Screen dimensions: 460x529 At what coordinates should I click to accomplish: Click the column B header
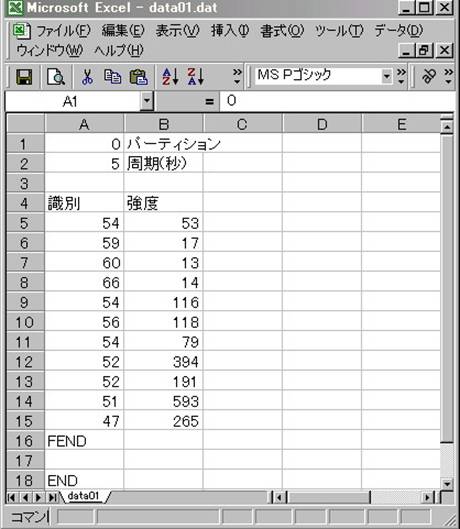point(164,124)
